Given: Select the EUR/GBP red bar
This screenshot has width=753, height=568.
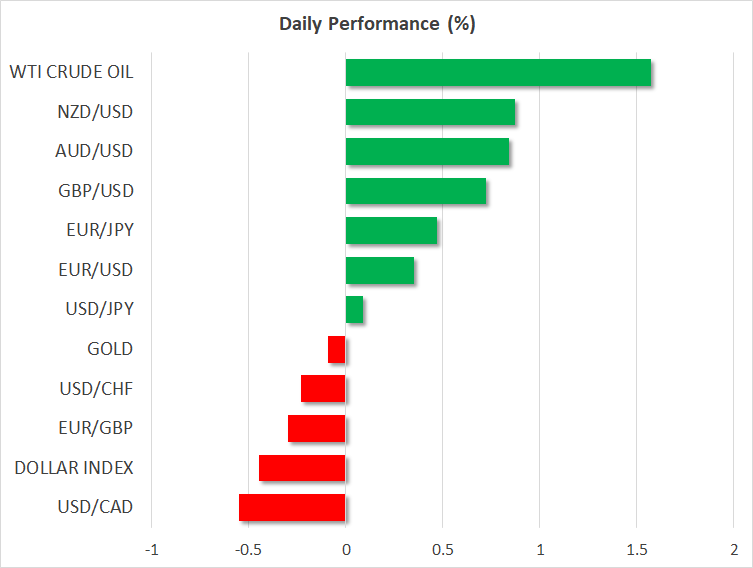Looking at the screenshot, I should tap(317, 429).
